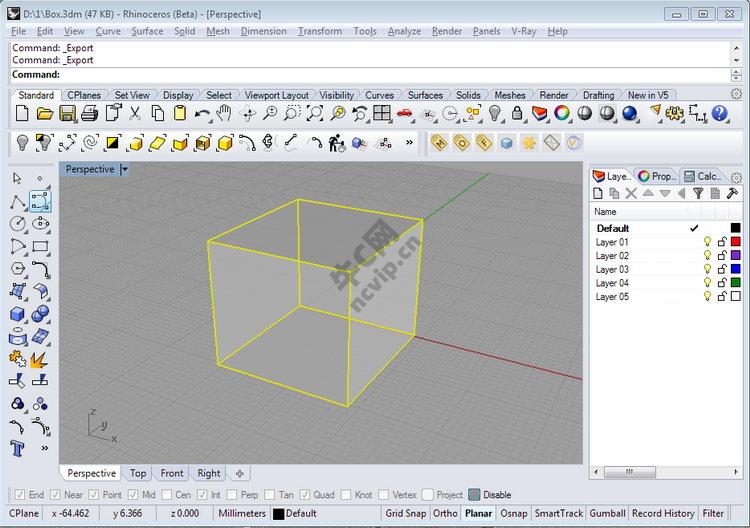Open the V-Ray menu
The image size is (750, 528).
[x=524, y=32]
